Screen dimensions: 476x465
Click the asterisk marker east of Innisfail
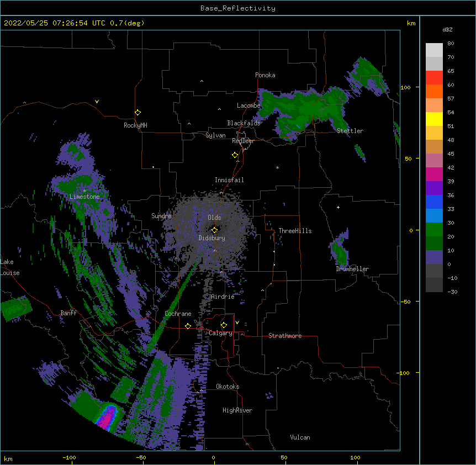[x=277, y=168]
